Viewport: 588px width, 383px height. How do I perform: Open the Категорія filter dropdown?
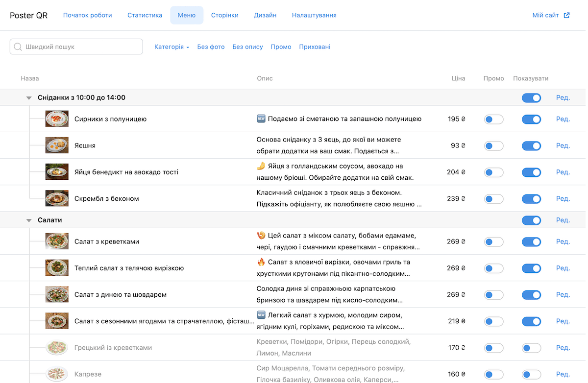(x=172, y=47)
